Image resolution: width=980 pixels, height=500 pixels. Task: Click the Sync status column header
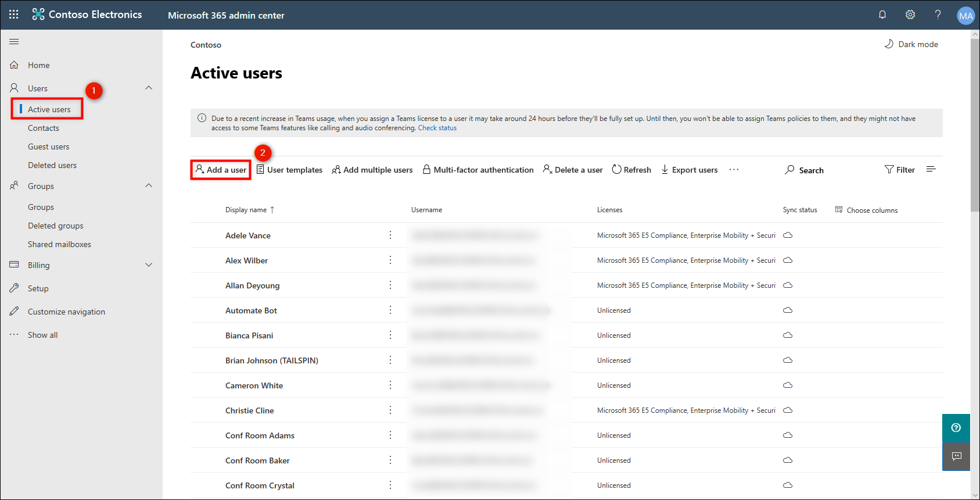(x=800, y=210)
